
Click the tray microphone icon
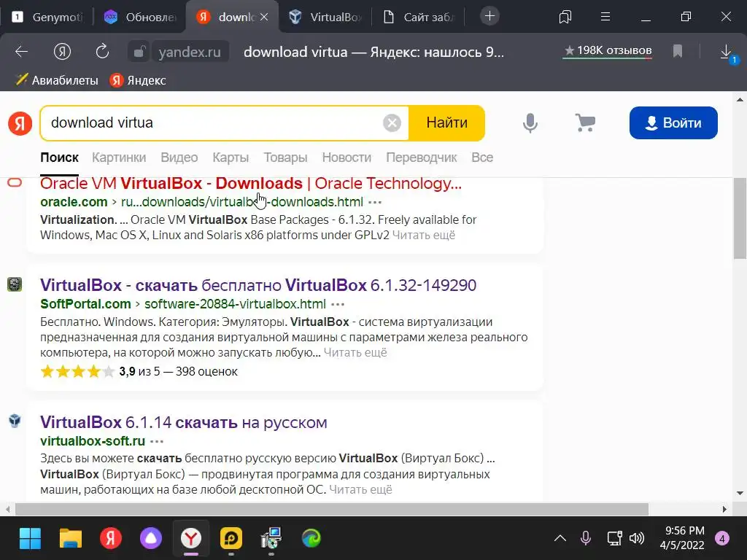pos(586,539)
